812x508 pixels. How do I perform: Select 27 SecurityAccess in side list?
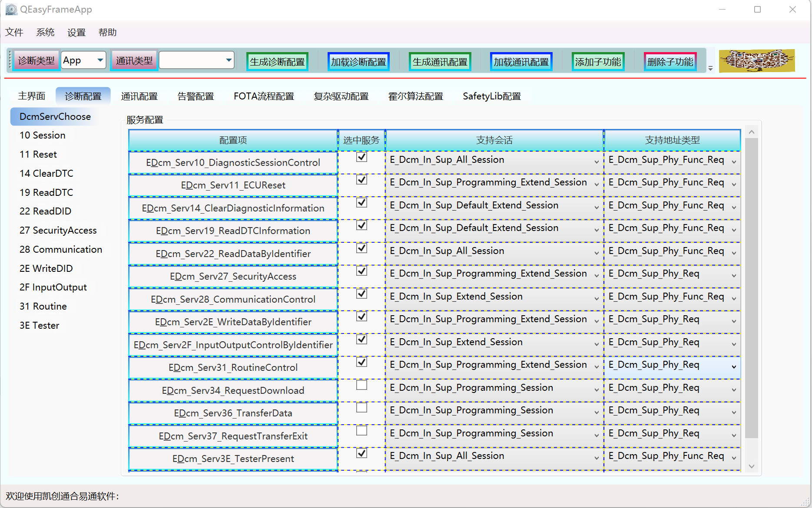(58, 230)
